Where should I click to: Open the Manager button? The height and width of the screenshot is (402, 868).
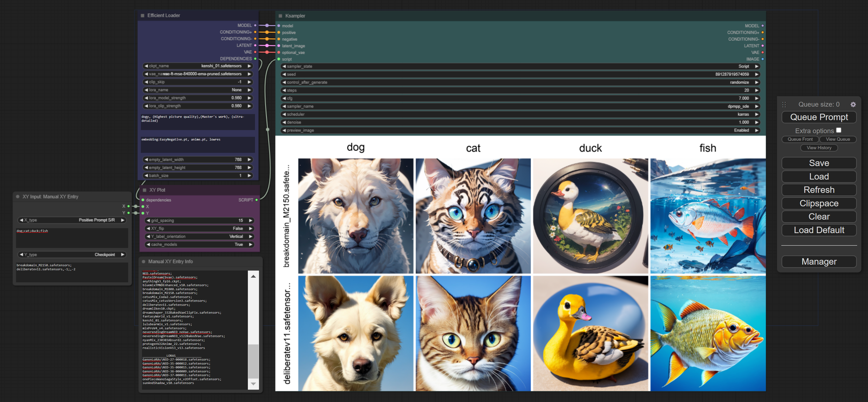819,262
